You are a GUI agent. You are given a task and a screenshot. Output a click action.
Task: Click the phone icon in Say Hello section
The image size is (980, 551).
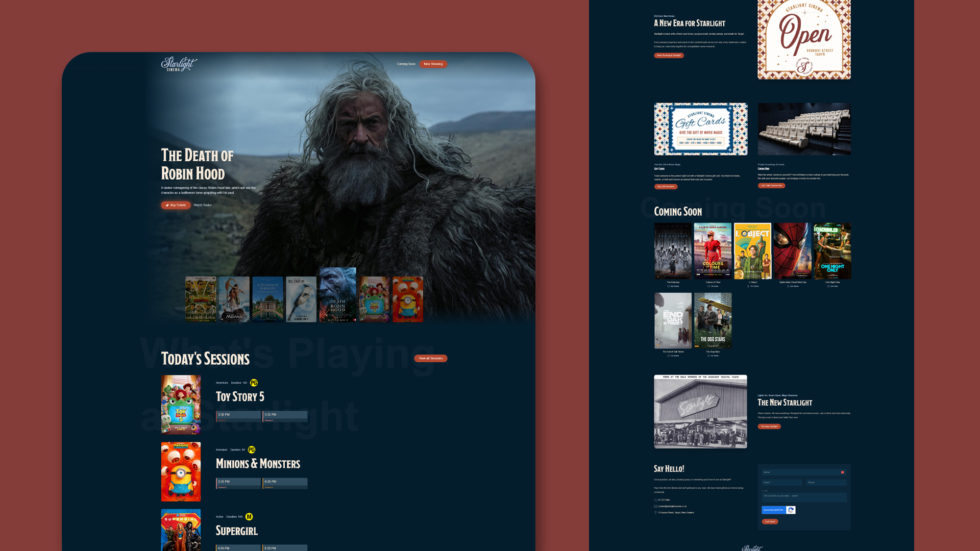tap(655, 500)
